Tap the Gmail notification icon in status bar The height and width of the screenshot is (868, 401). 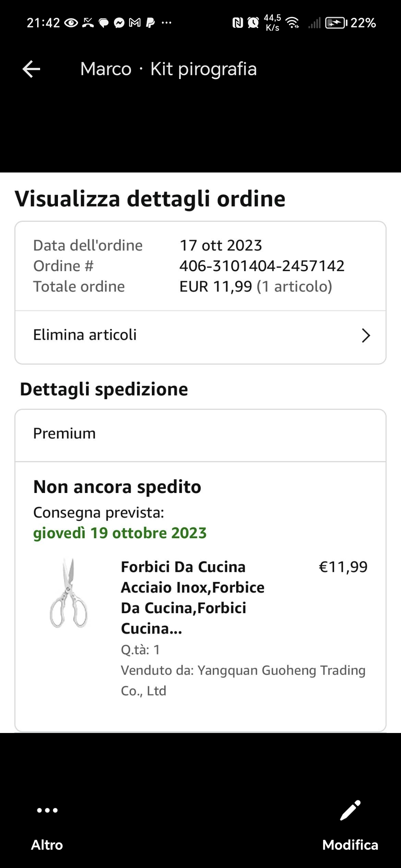[134, 23]
